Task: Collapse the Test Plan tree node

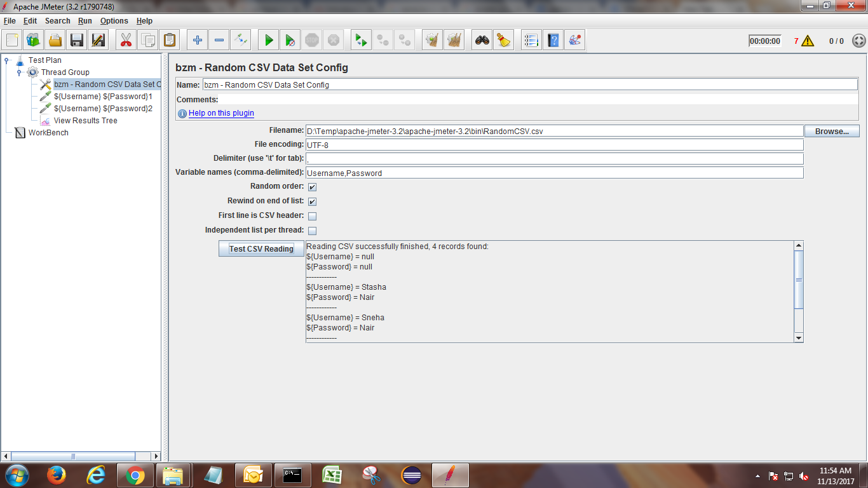Action: [x=7, y=60]
